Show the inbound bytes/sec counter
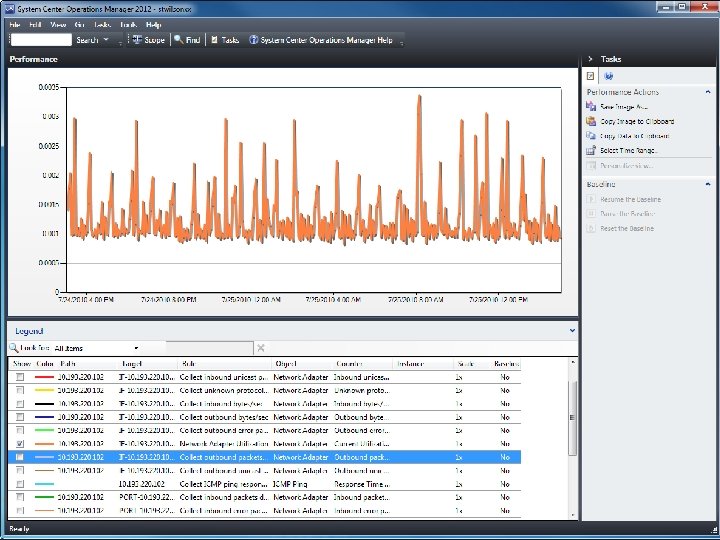Screen dimensions: 720x540 point(20,404)
